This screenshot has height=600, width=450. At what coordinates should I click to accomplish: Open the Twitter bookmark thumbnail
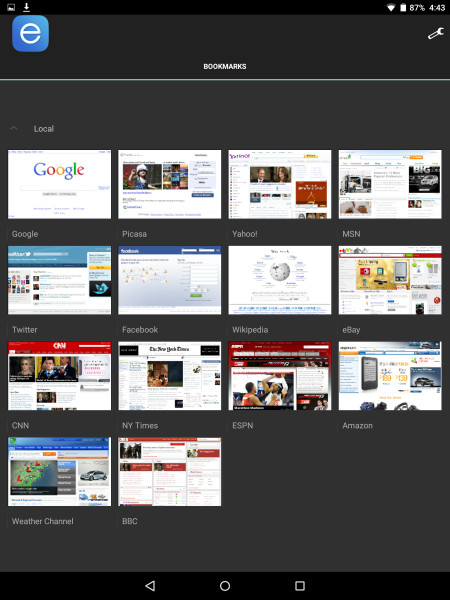click(x=60, y=280)
